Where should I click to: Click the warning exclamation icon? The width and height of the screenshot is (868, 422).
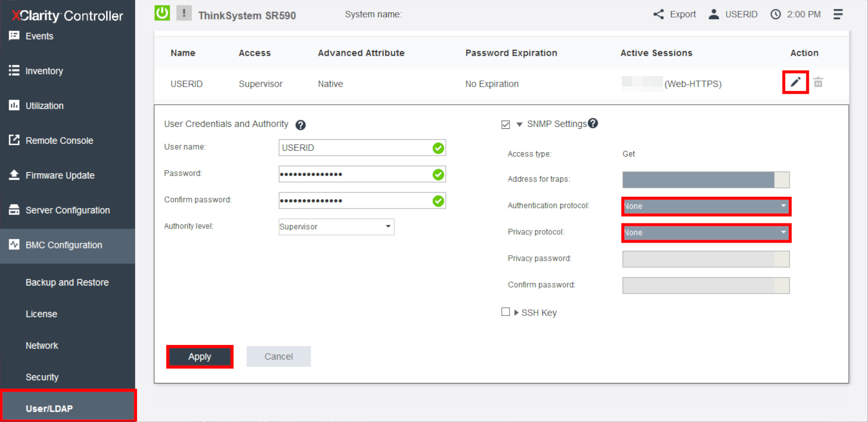coord(184,13)
